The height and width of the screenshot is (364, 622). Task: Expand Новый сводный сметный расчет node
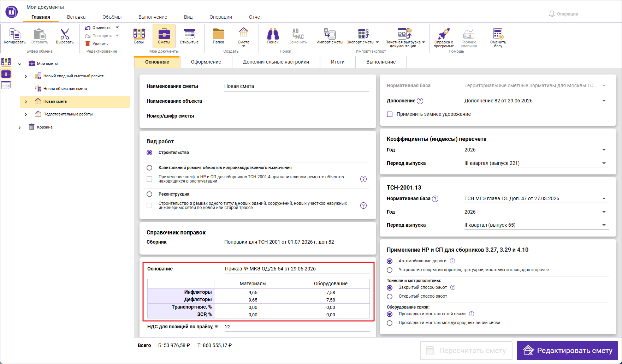pyautogui.click(x=26, y=76)
